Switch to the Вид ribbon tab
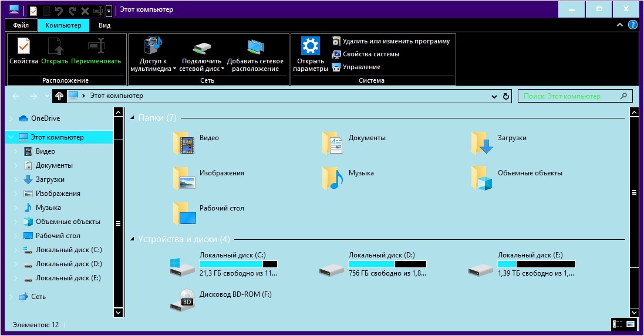644x336 pixels. click(104, 25)
